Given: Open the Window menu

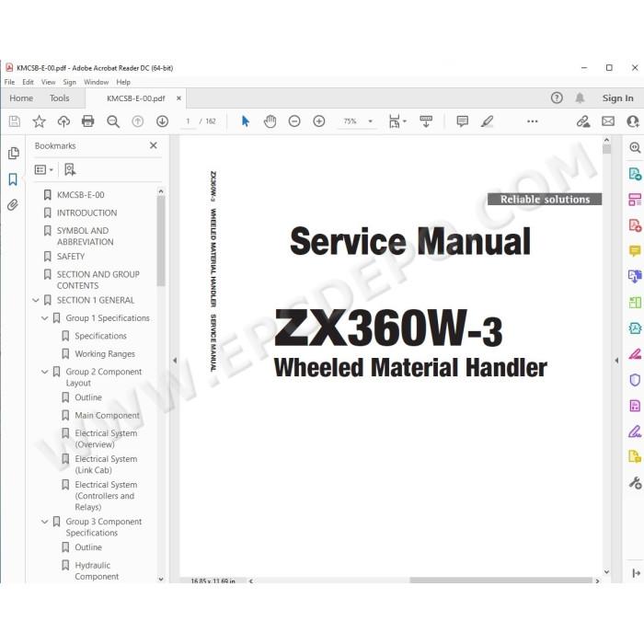Looking at the screenshot, I should click(x=96, y=82).
